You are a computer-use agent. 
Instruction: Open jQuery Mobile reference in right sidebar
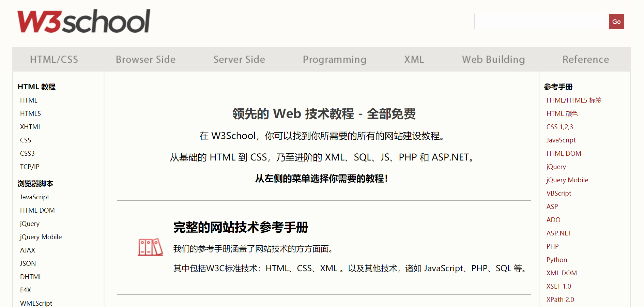pos(567,180)
